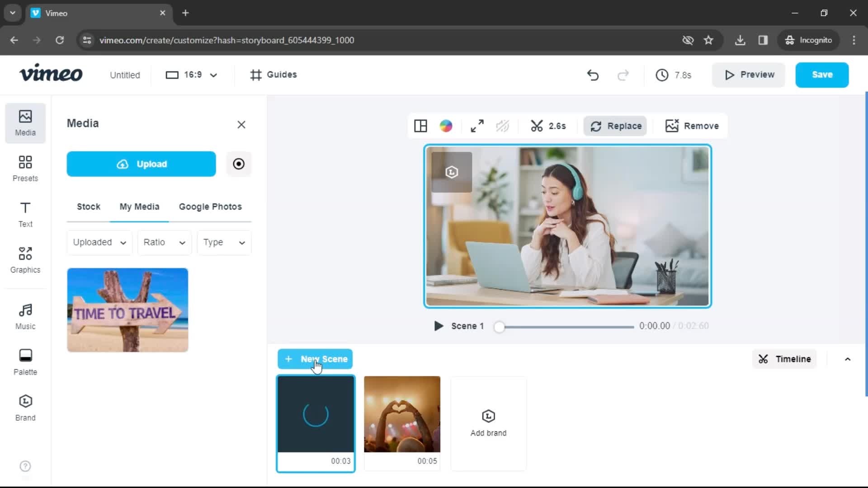Select the Presets panel icon
The image size is (868, 488).
coord(25,168)
